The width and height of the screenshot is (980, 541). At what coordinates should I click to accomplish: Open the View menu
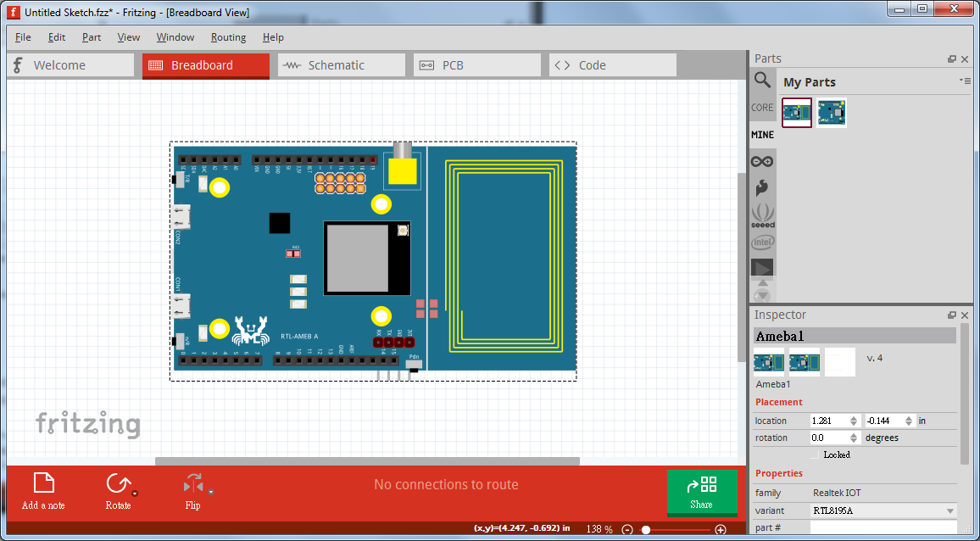tap(129, 37)
